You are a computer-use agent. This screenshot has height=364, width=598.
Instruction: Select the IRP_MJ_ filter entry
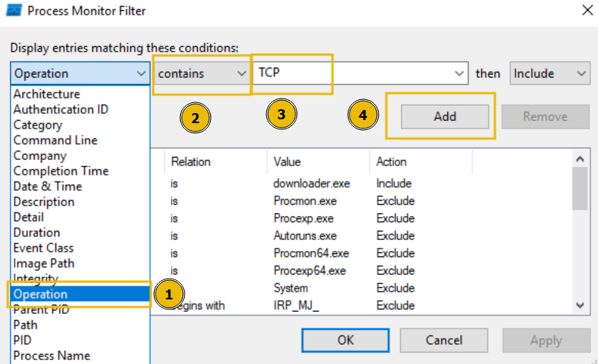297,306
